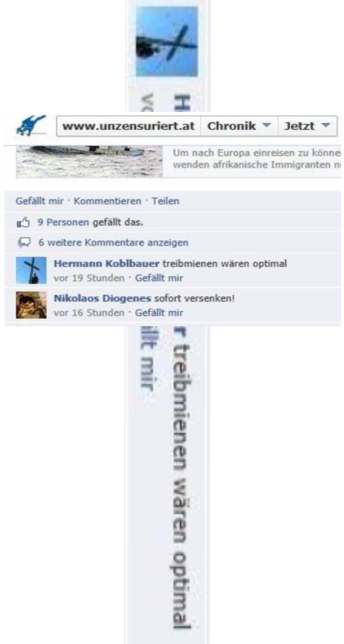Image resolution: width=344 pixels, height=644 pixels.
Task: Click Kommentieren under the post
Action: (x=107, y=201)
